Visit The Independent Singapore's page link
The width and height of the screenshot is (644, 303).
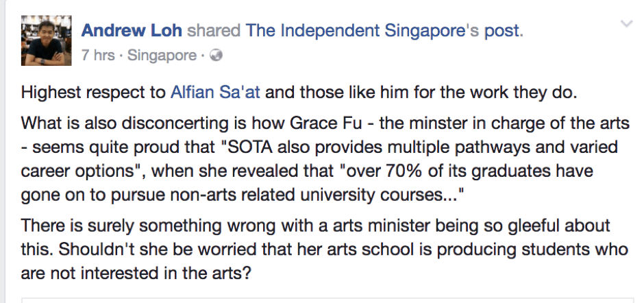(x=367, y=31)
